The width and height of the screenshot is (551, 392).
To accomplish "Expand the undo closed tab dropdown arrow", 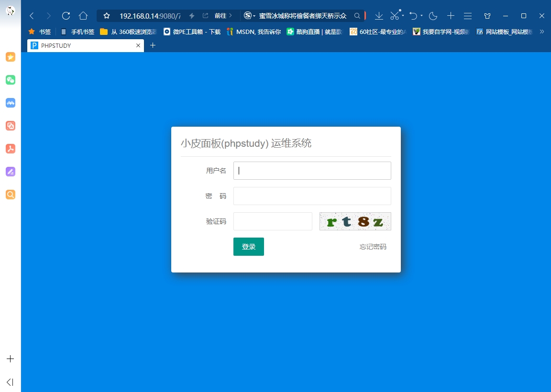I will click(x=421, y=16).
